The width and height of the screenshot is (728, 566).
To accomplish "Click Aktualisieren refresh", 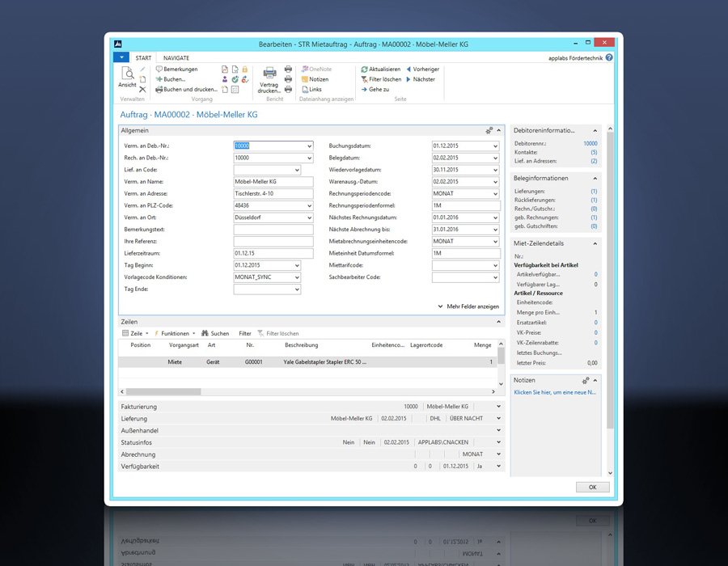I will click(x=381, y=69).
